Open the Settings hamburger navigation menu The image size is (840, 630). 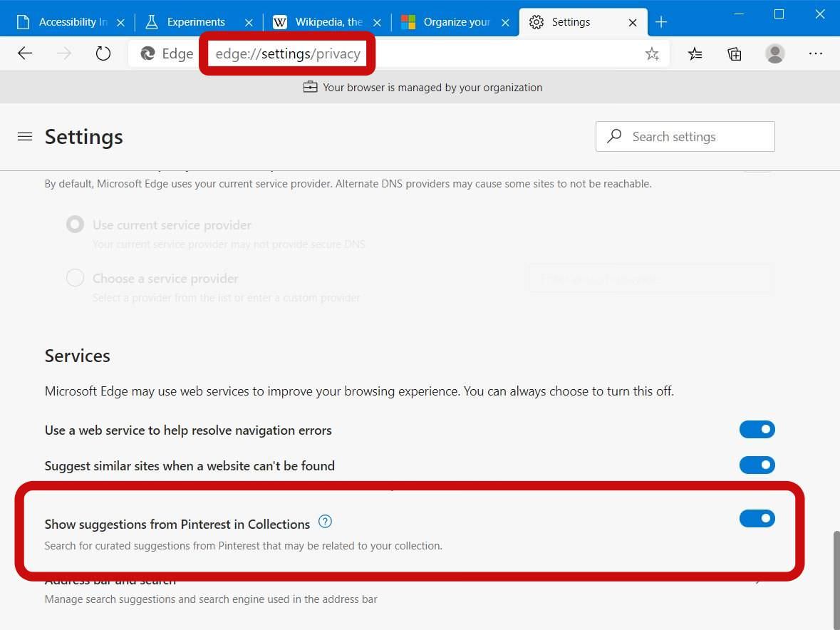pyautogui.click(x=25, y=137)
